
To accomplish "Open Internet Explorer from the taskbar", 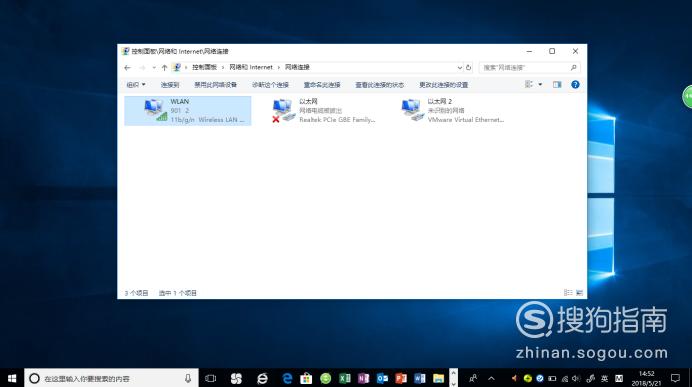I will (262, 378).
